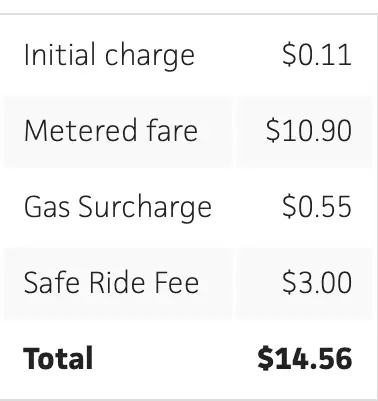Viewport: 378px width, 401px height.
Task: Select the Metered fare label
Action: coord(111,130)
